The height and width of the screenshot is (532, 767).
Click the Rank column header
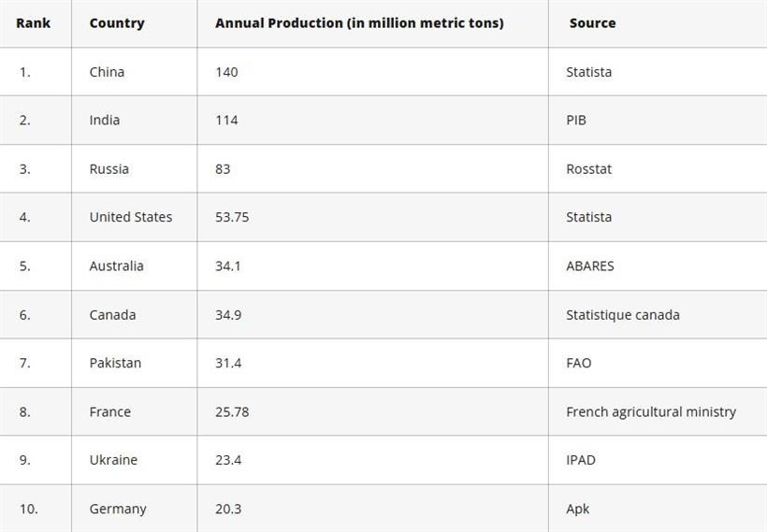click(33, 22)
